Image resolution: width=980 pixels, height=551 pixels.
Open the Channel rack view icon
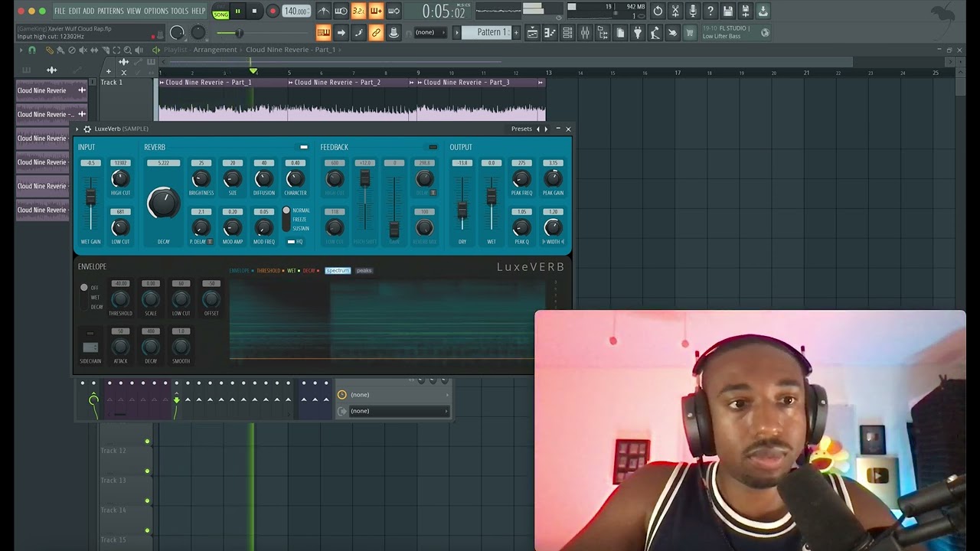567,32
